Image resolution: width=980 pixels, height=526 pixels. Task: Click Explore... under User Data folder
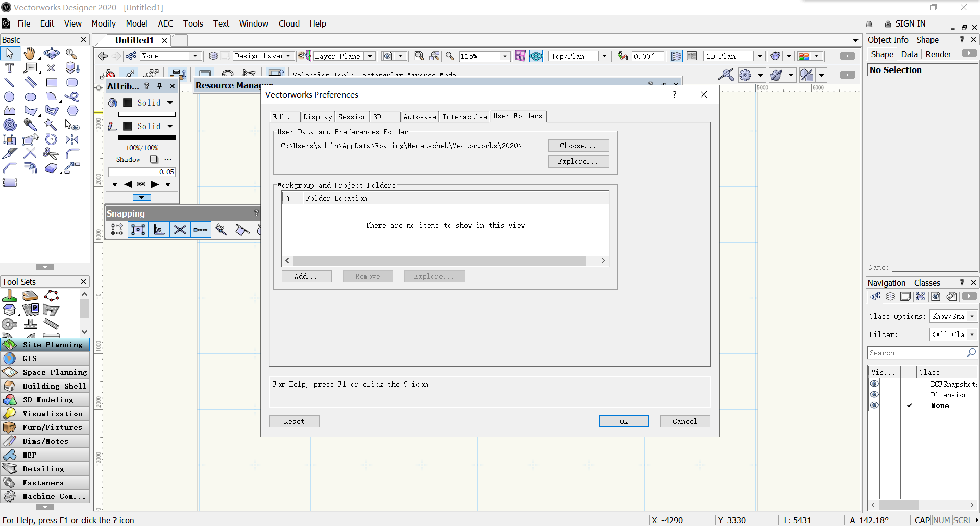(x=578, y=161)
